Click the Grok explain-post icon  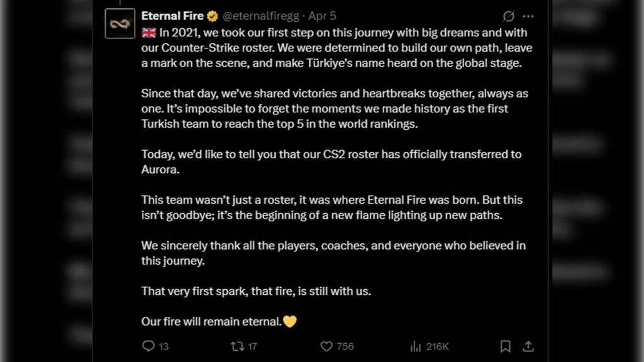[x=508, y=16]
